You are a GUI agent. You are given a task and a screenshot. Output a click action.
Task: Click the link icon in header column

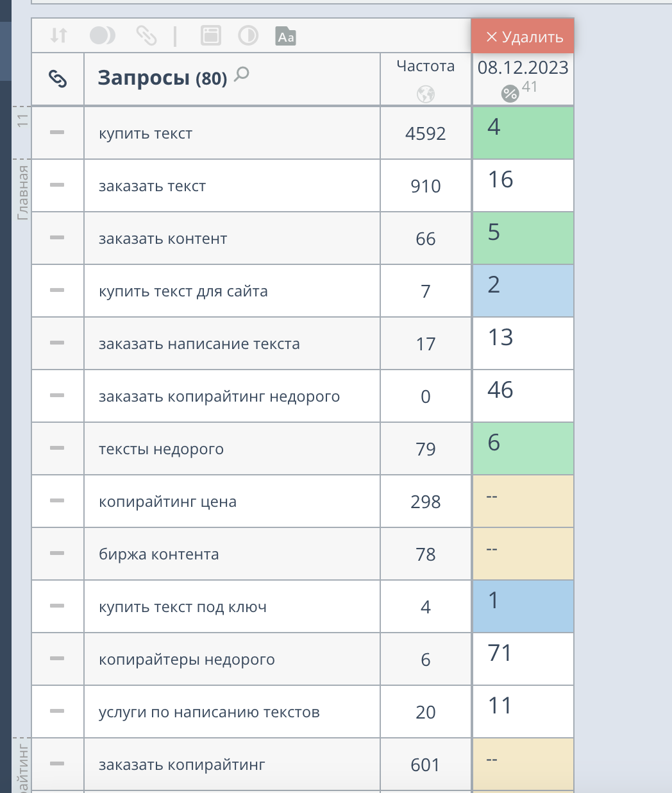[58, 79]
